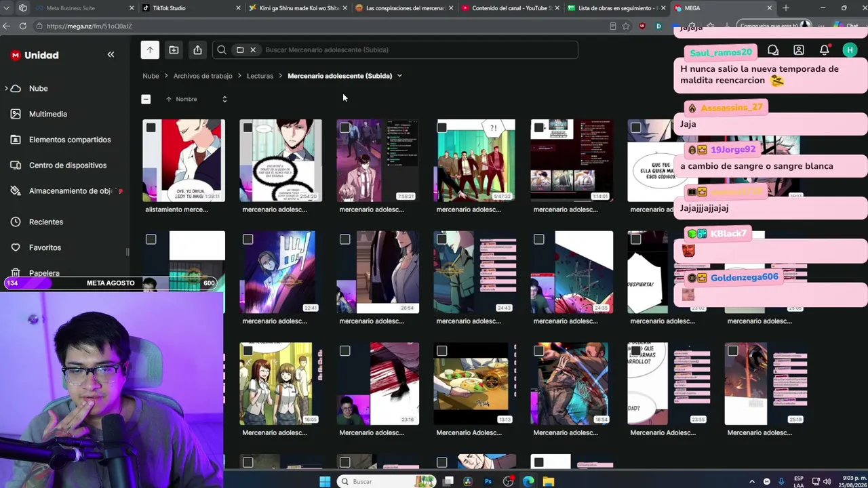Click the MEGA Unidad logo
868x488 pixels.
(x=35, y=55)
